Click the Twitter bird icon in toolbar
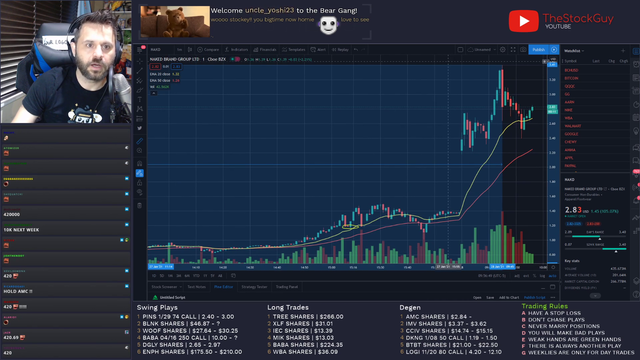 (140, 128)
